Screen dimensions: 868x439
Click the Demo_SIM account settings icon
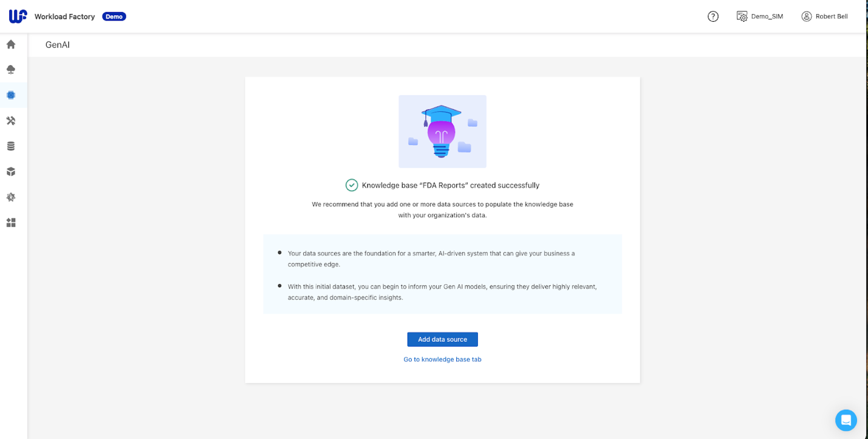[742, 16]
